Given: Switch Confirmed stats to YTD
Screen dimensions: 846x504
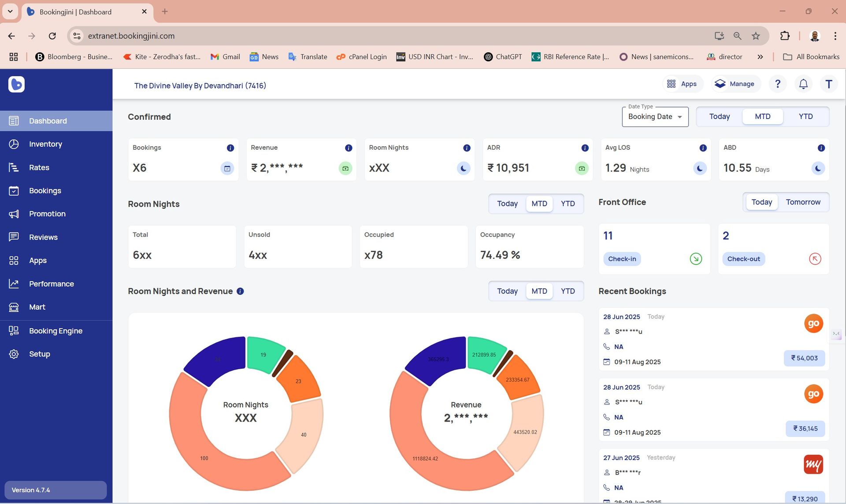Looking at the screenshot, I should pyautogui.click(x=805, y=117).
